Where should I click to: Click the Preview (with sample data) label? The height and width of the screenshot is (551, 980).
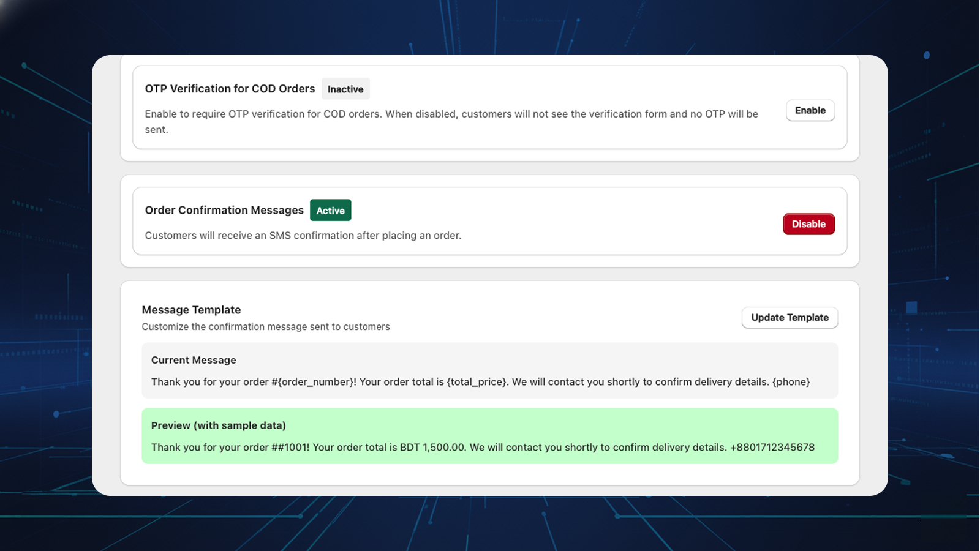coord(219,425)
